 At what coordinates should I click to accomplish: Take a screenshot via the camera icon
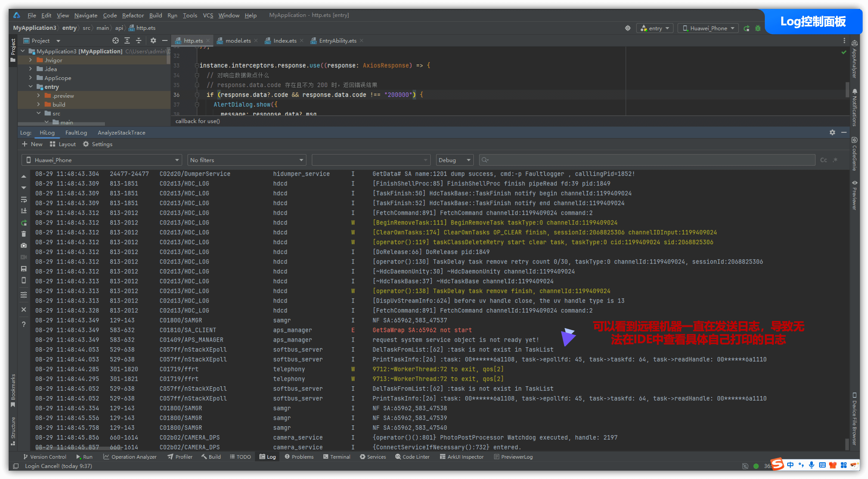[24, 245]
